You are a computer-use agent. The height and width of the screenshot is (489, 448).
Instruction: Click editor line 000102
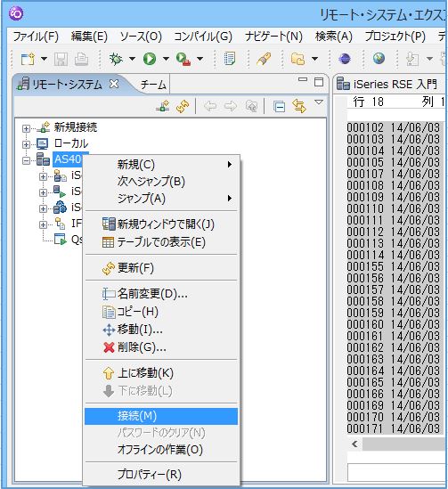coord(393,127)
